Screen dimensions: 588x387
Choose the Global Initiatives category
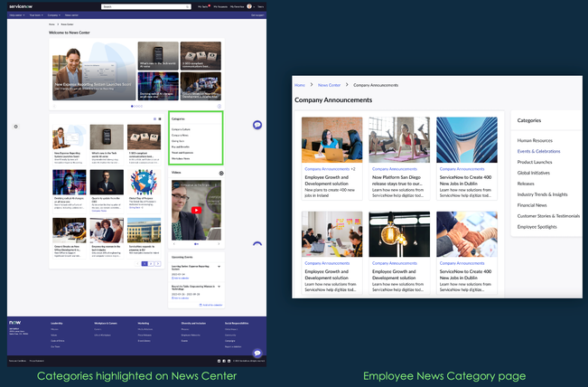[x=533, y=173]
